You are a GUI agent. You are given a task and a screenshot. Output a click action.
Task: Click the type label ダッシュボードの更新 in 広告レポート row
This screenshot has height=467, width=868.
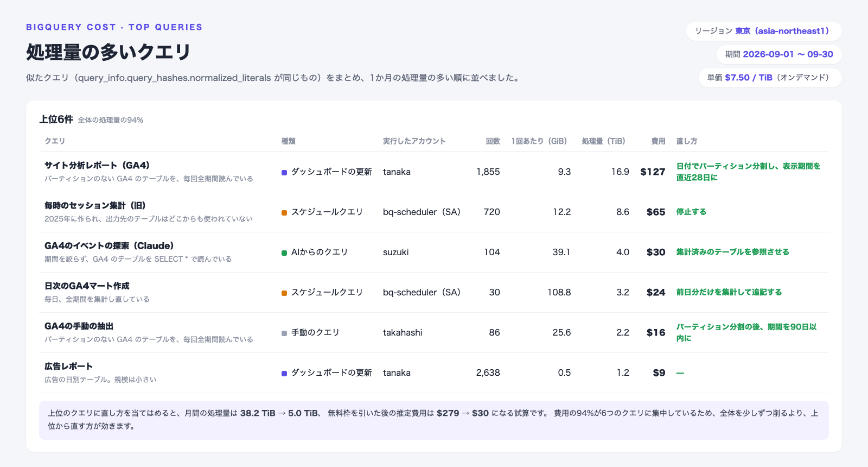[331, 373]
